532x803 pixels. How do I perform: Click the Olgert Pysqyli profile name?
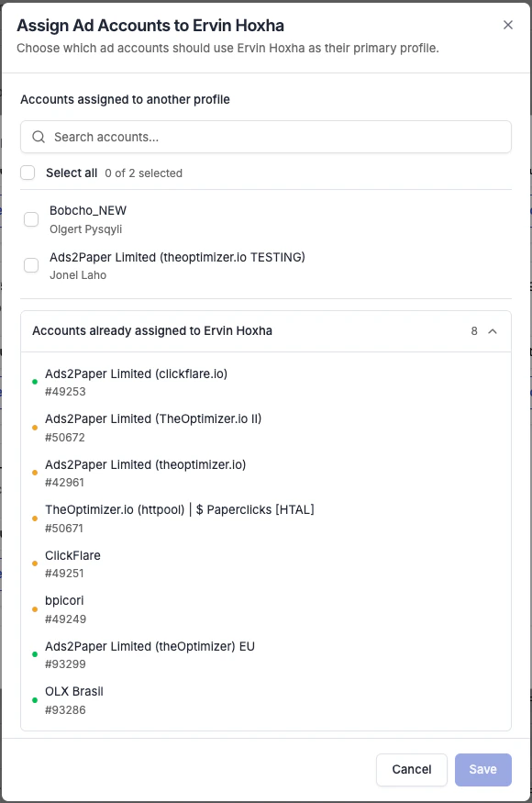pos(85,229)
